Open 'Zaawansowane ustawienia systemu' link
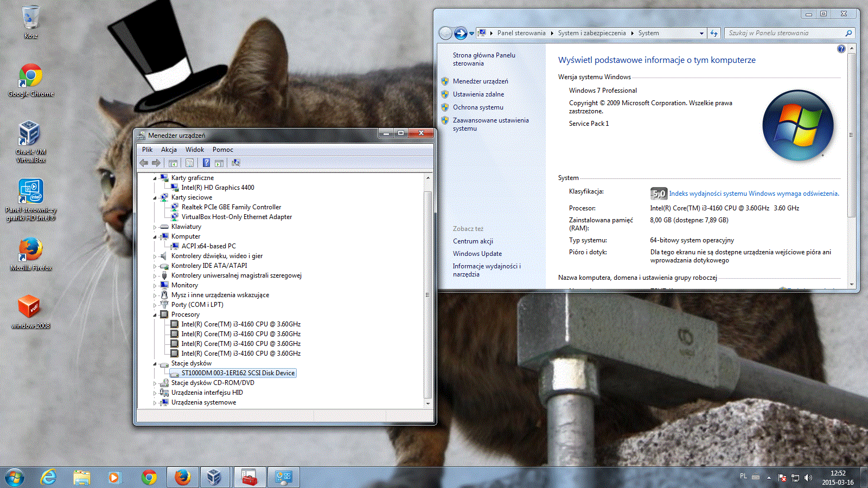 pos(490,124)
